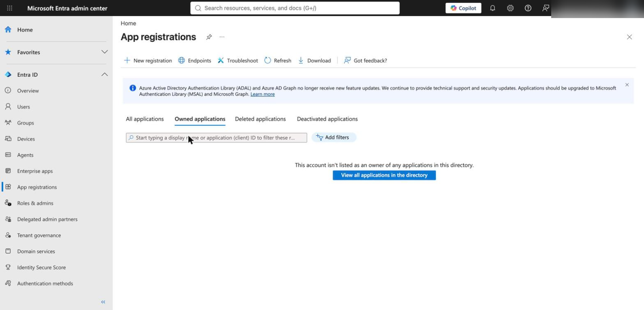
Task: Close the App registrations blade
Action: (629, 37)
